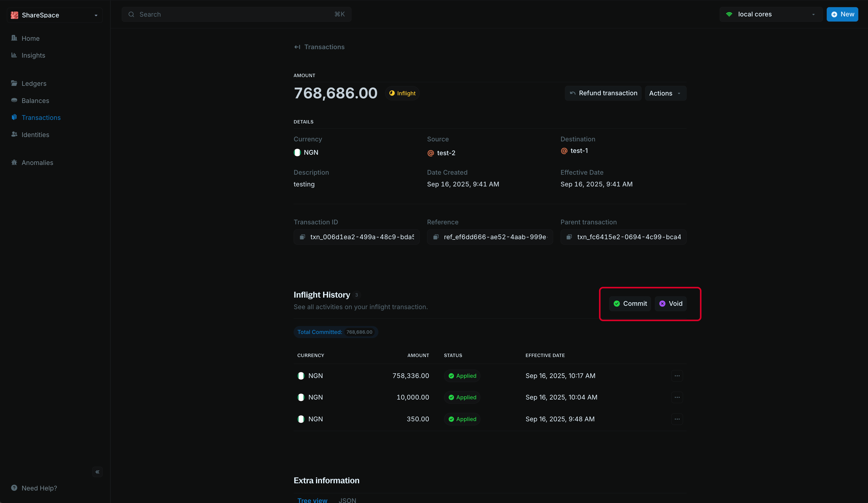Open more options for 758,336.00 row

point(677,376)
